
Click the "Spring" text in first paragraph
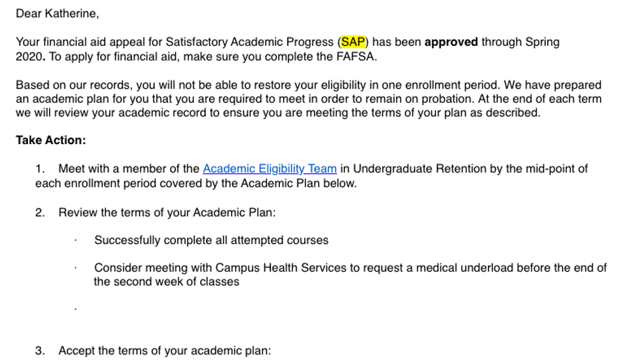(542, 42)
